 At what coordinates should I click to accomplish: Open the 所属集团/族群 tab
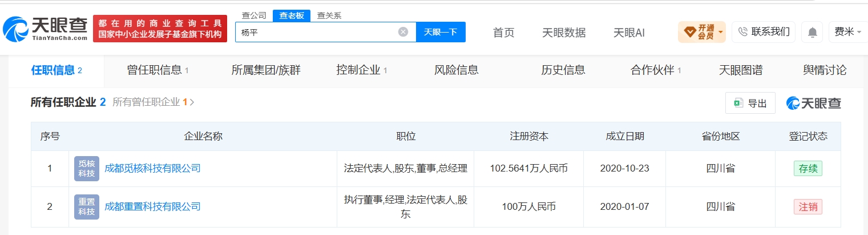tap(266, 70)
